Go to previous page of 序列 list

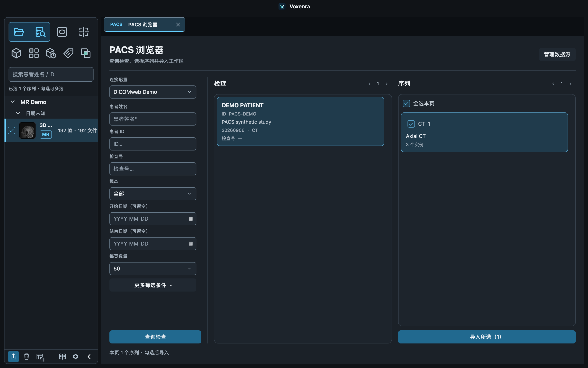click(x=553, y=84)
